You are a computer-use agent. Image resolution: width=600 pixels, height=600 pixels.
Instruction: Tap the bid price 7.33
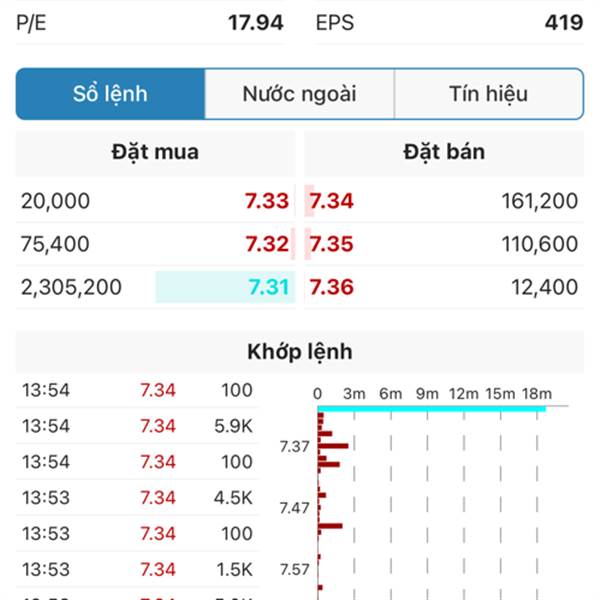pos(267,201)
